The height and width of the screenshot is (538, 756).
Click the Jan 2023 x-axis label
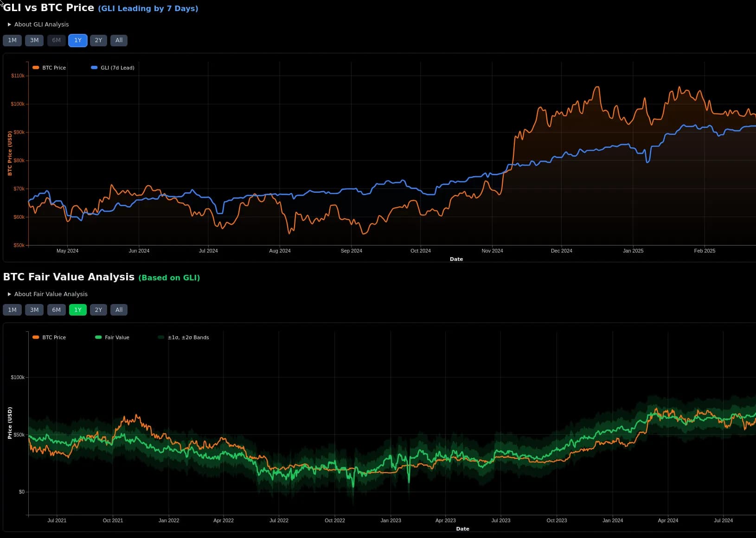pyautogui.click(x=391, y=520)
